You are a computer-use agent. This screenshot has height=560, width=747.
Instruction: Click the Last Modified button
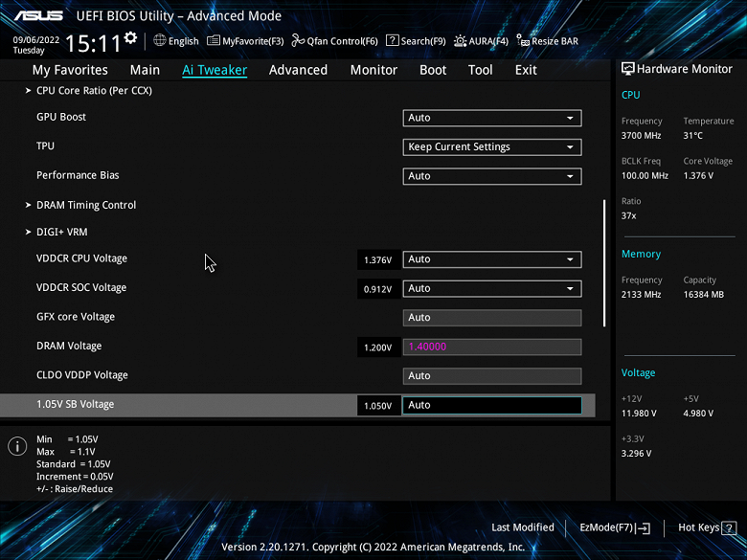[523, 527]
